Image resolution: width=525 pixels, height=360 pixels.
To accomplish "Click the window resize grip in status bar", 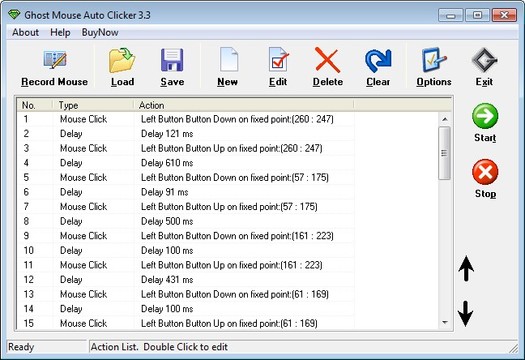I will (x=513, y=348).
